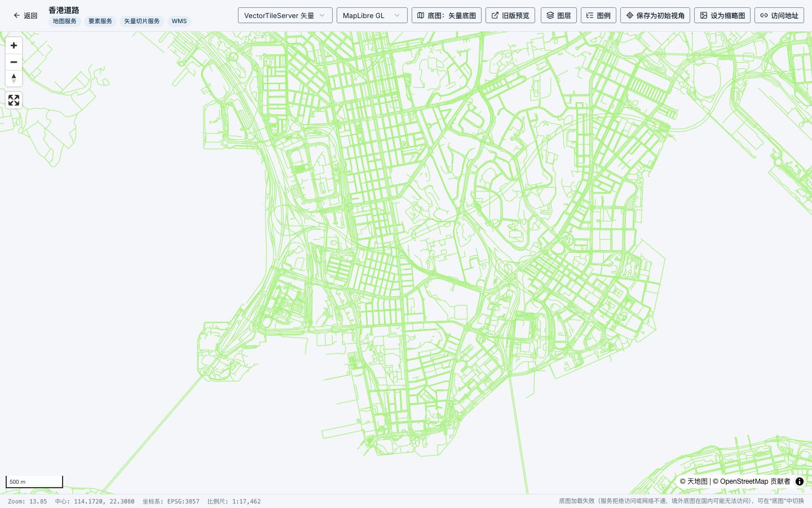The height and width of the screenshot is (508, 812).
Task: Select the WMS tag
Action: [x=179, y=21]
